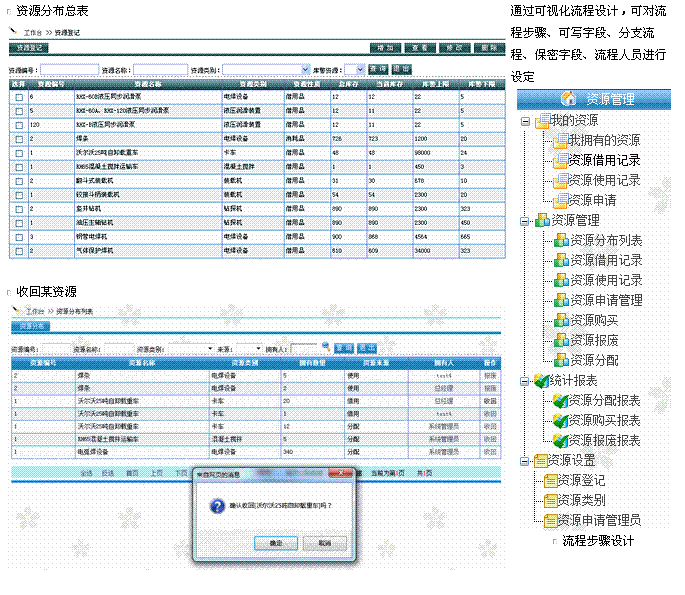Check the 铰接斗桥装载机 row checkbox
Image resolution: width=685 pixels, height=595 pixels.
pyautogui.click(x=19, y=195)
